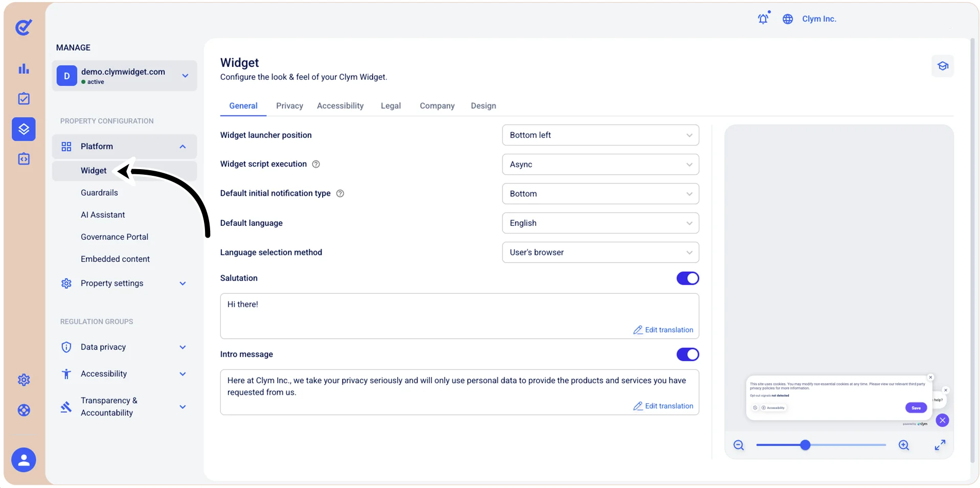
Task: Zoom out the widget preview
Action: [739, 445]
